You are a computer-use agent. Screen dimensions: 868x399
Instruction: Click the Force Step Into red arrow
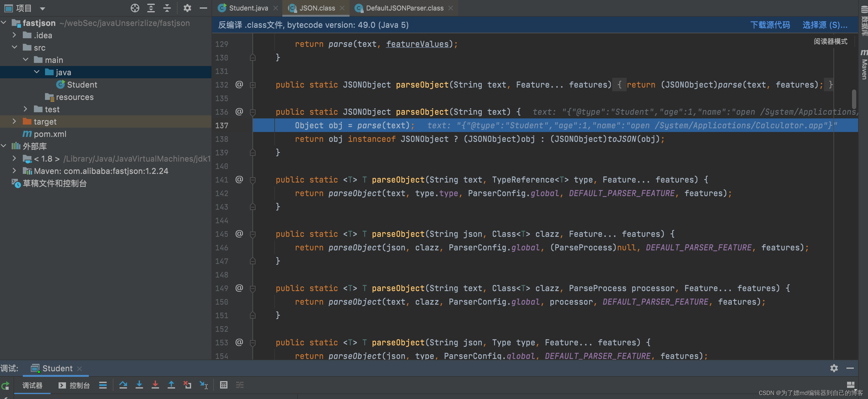tap(155, 385)
